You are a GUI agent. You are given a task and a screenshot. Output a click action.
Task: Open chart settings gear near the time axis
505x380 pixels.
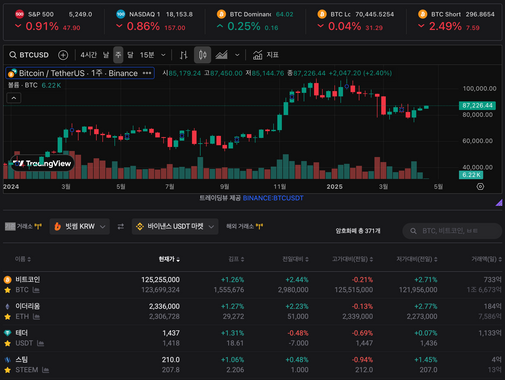(x=480, y=187)
